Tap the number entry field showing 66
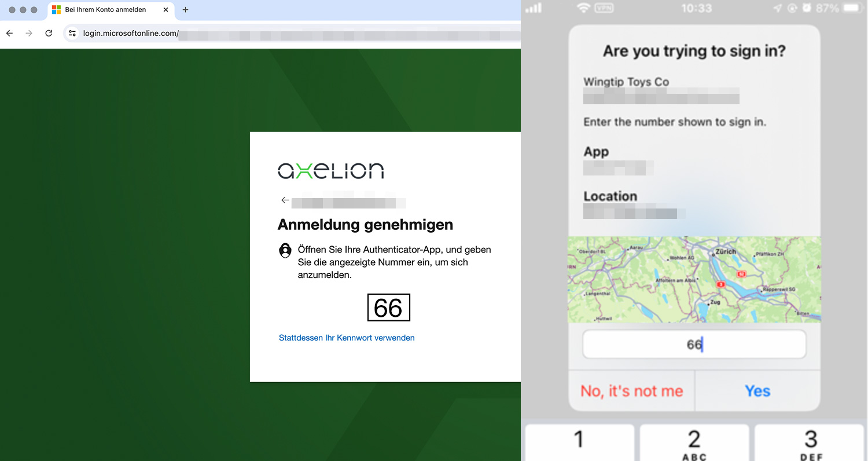The height and width of the screenshot is (461, 868). pos(694,345)
